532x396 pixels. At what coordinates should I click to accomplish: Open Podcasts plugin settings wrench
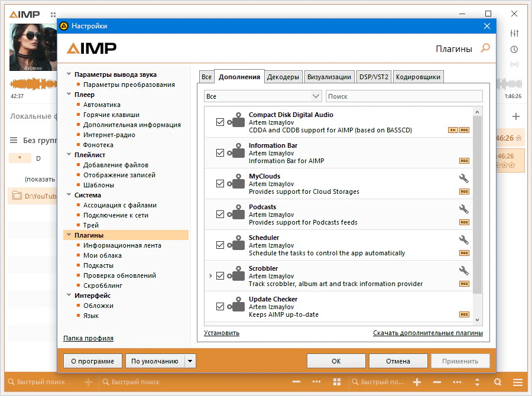(464, 209)
